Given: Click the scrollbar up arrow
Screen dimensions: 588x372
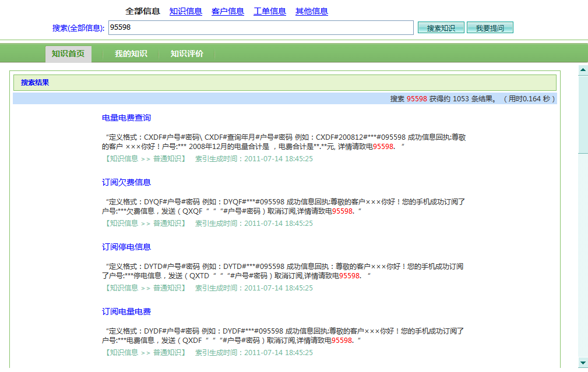Looking at the screenshot, I should click(583, 70).
